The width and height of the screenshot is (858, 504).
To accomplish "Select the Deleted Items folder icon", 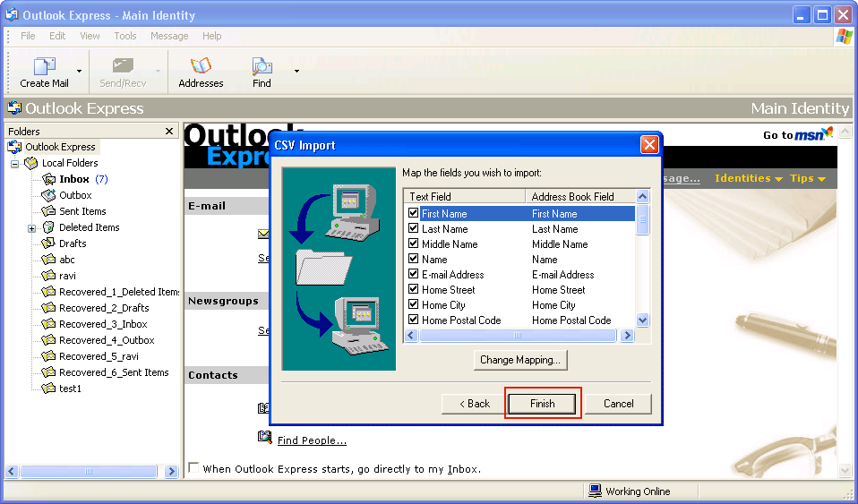I will [48, 227].
